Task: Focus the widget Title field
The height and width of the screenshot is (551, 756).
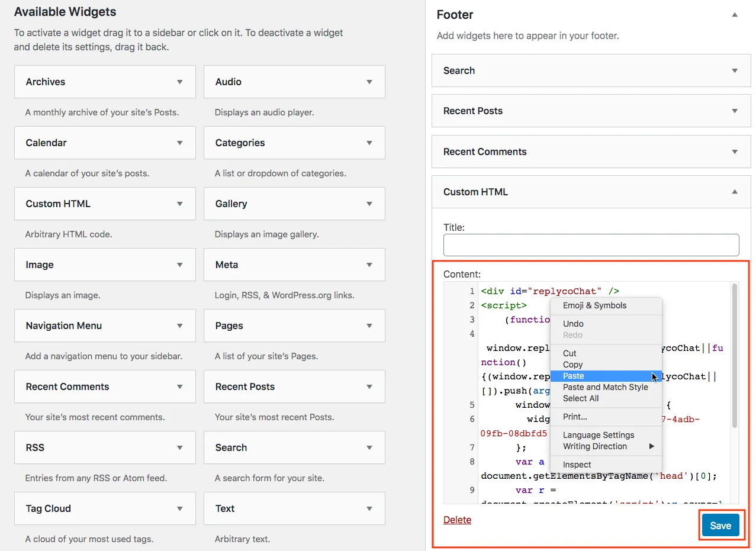Action: click(x=591, y=245)
